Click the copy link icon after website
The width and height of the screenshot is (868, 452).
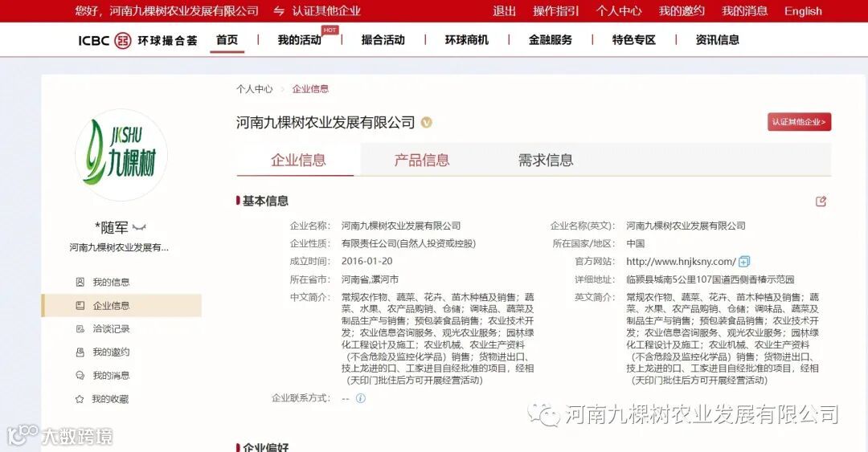point(744,261)
